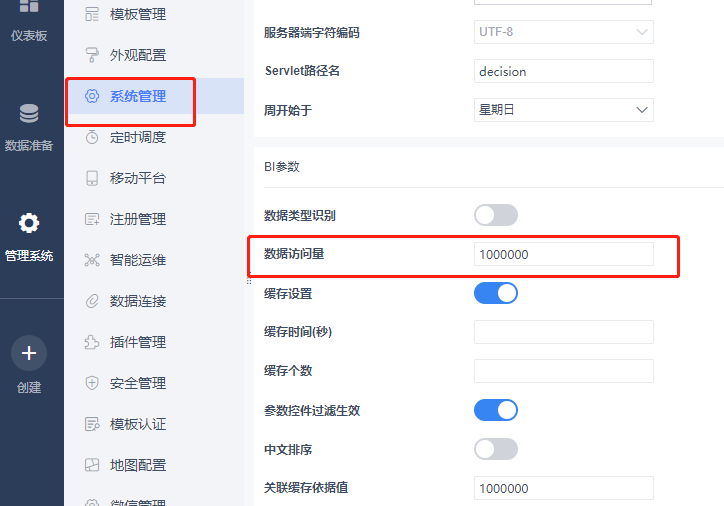Image resolution: width=724 pixels, height=506 pixels.
Task: Enable the data type recognition (数据类型识别) toggle
Action: 495,215
